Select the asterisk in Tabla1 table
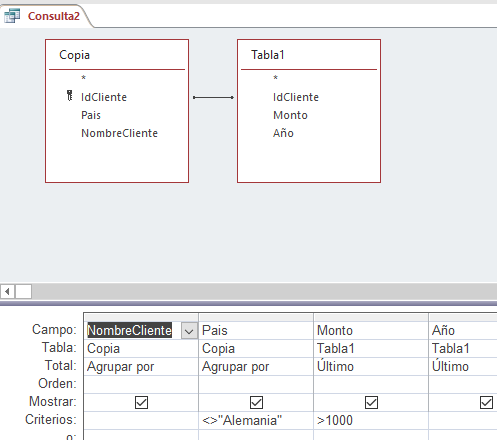497x440 pixels. pyautogui.click(x=275, y=78)
